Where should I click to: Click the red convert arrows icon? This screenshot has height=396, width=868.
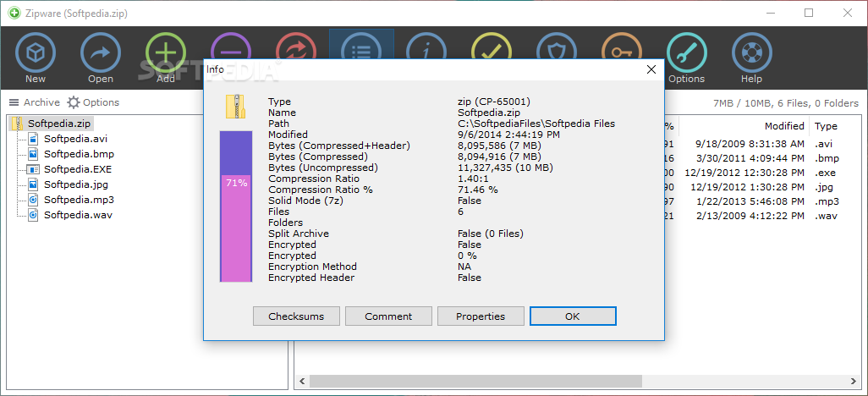tap(296, 46)
